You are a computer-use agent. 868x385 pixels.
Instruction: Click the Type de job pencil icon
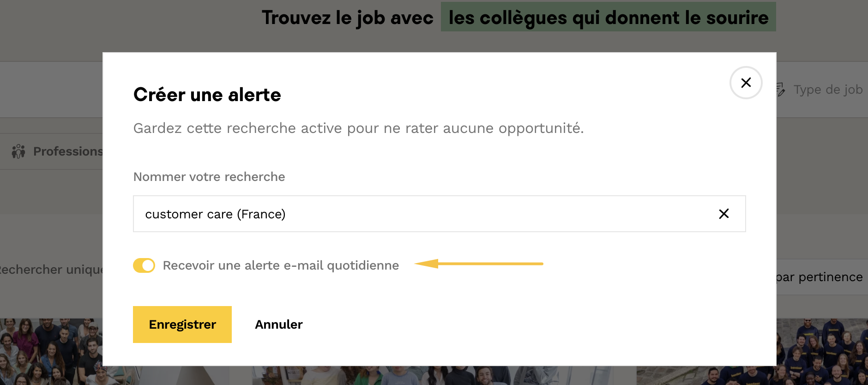[x=780, y=90]
